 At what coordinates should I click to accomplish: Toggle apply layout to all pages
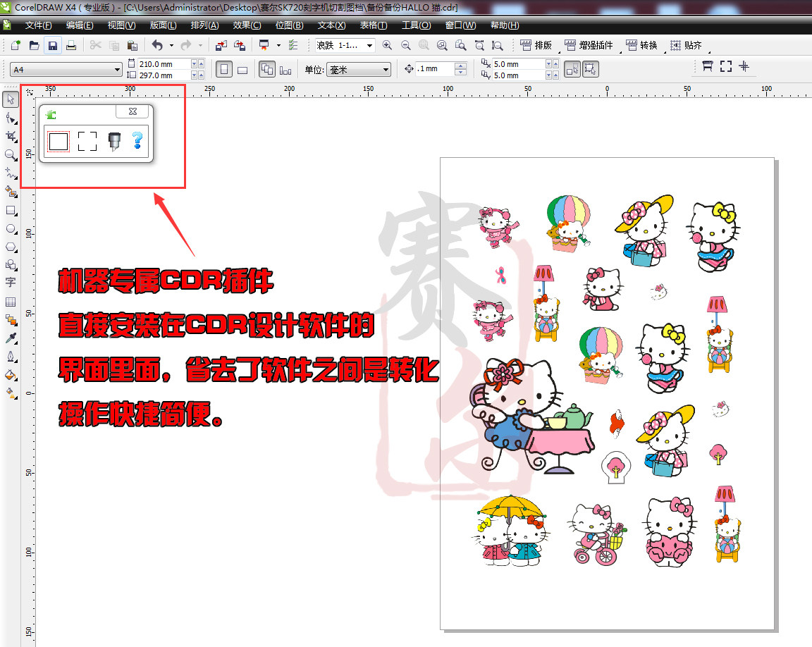pyautogui.click(x=267, y=69)
